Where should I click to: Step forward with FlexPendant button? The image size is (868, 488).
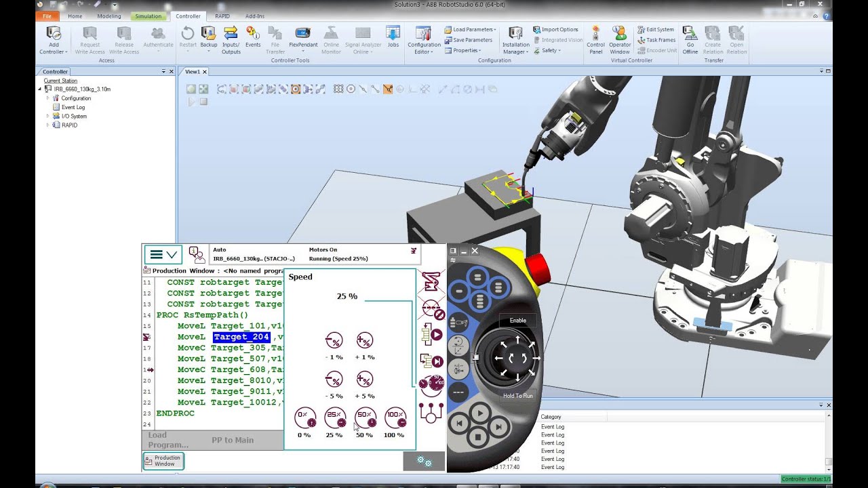coord(498,427)
